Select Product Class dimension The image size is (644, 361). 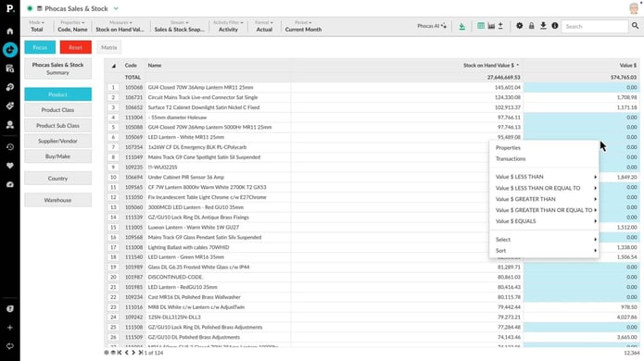point(57,110)
